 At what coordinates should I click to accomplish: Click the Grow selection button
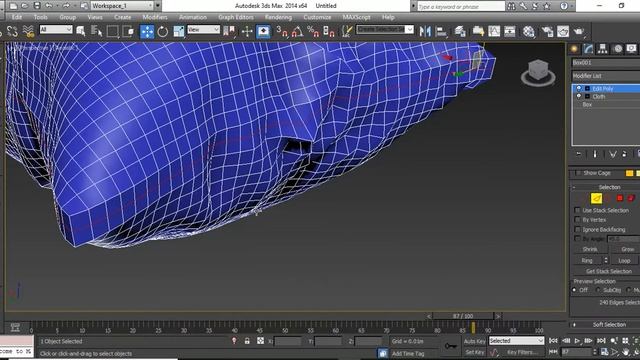click(627, 249)
